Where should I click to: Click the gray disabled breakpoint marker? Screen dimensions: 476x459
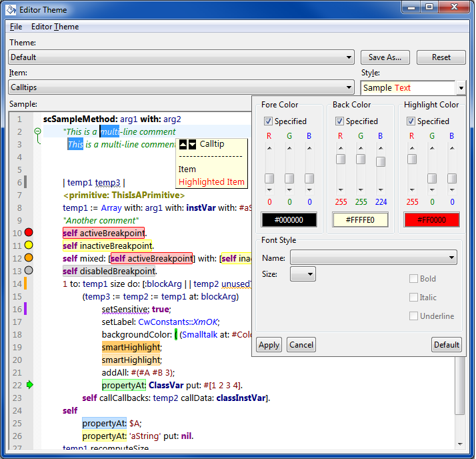pyautogui.click(x=29, y=271)
